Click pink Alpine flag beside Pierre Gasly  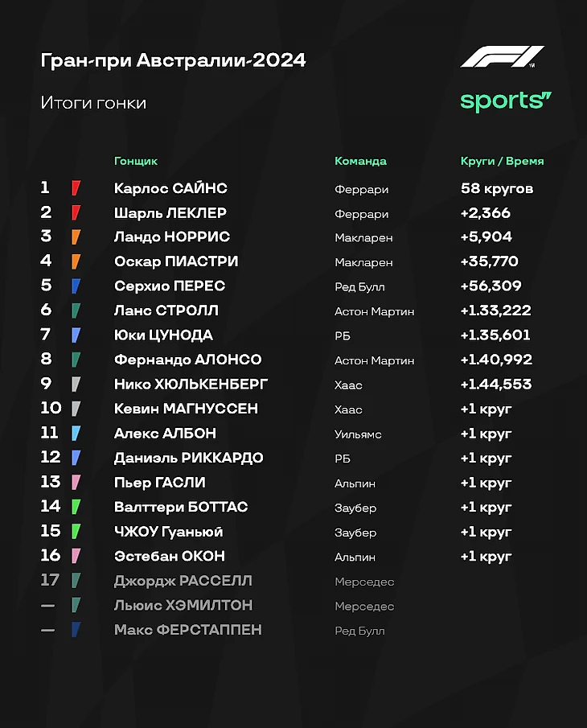76,483
